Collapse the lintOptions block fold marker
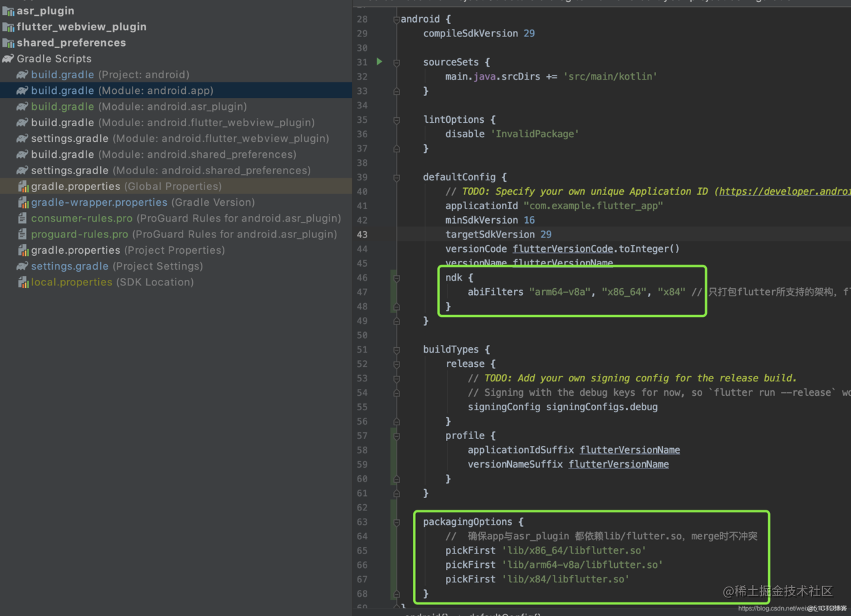 (396, 119)
